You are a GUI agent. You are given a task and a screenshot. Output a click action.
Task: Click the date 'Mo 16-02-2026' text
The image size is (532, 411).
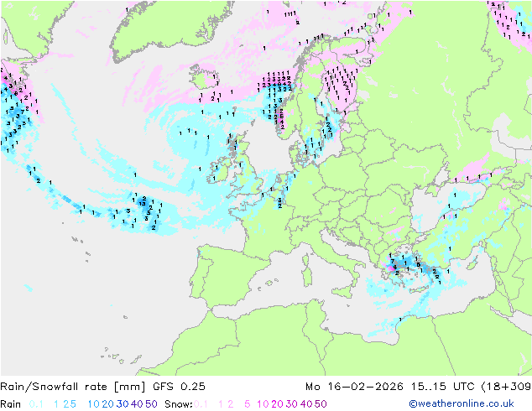(354, 387)
